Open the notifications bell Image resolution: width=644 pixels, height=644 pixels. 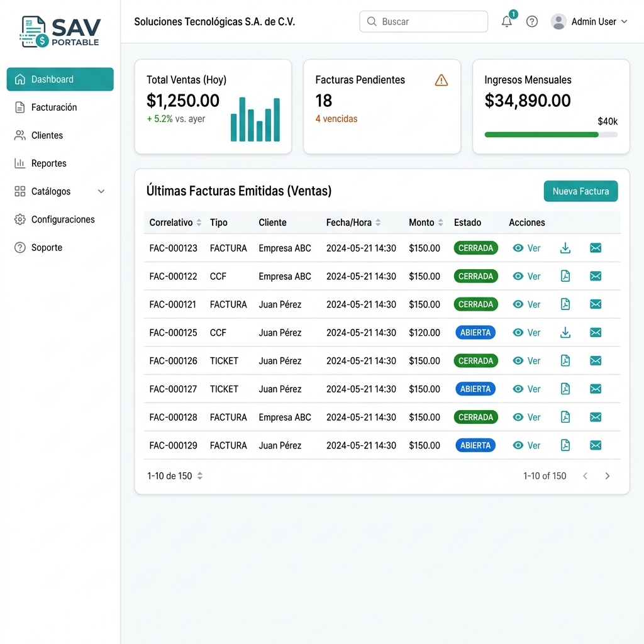tap(507, 21)
